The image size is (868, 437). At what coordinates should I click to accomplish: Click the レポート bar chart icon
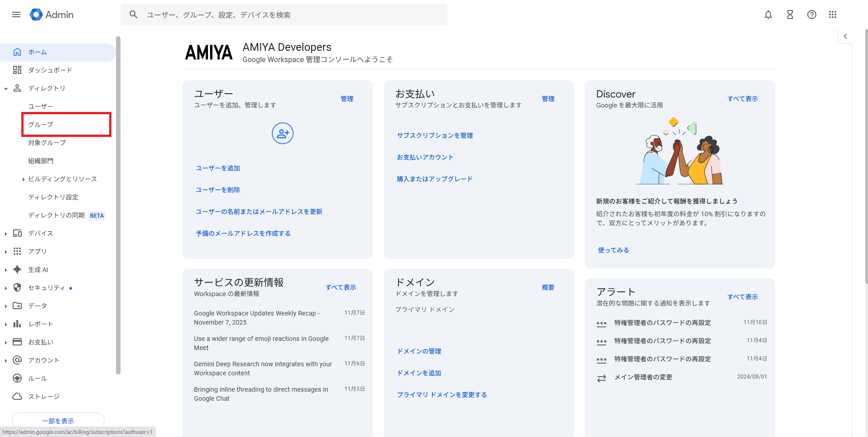(17, 324)
